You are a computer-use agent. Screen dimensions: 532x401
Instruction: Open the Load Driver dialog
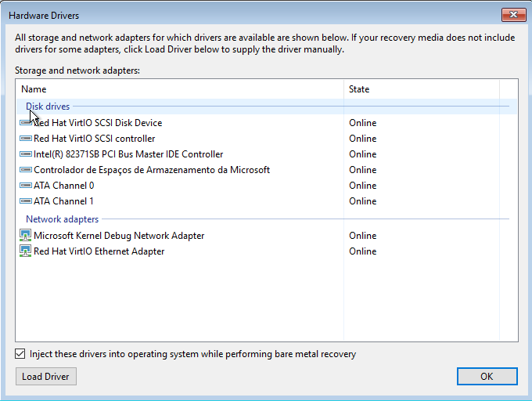tap(46, 376)
